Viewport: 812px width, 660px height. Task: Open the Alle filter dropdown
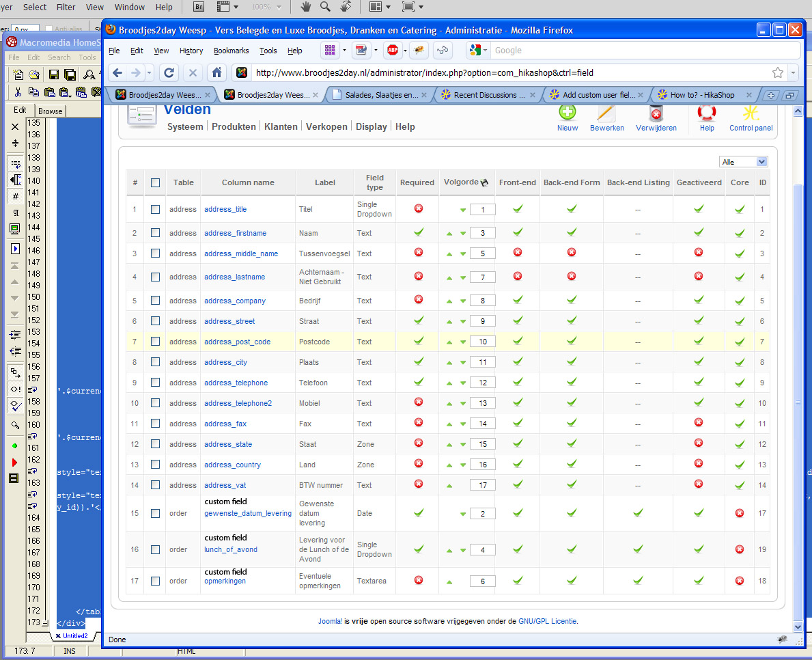point(744,162)
